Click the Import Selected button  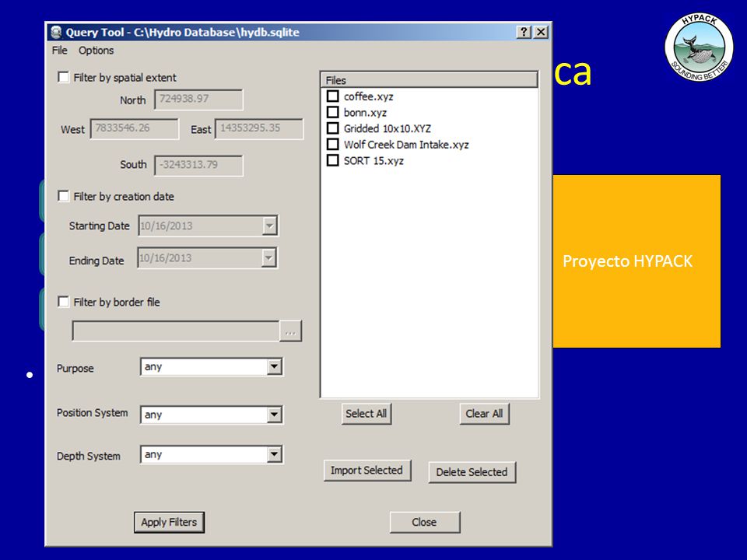click(366, 471)
